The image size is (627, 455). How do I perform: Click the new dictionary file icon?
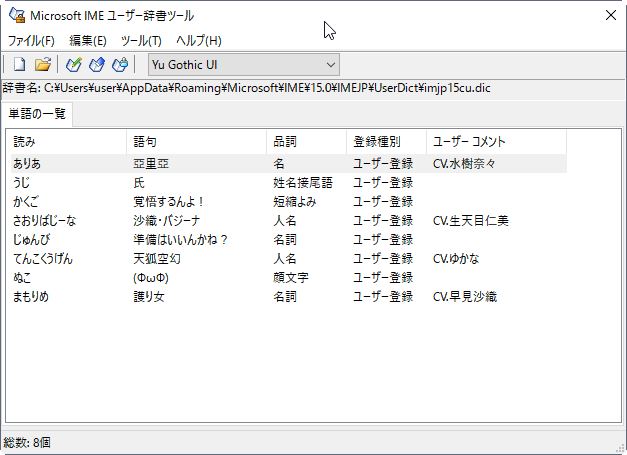pos(19,64)
